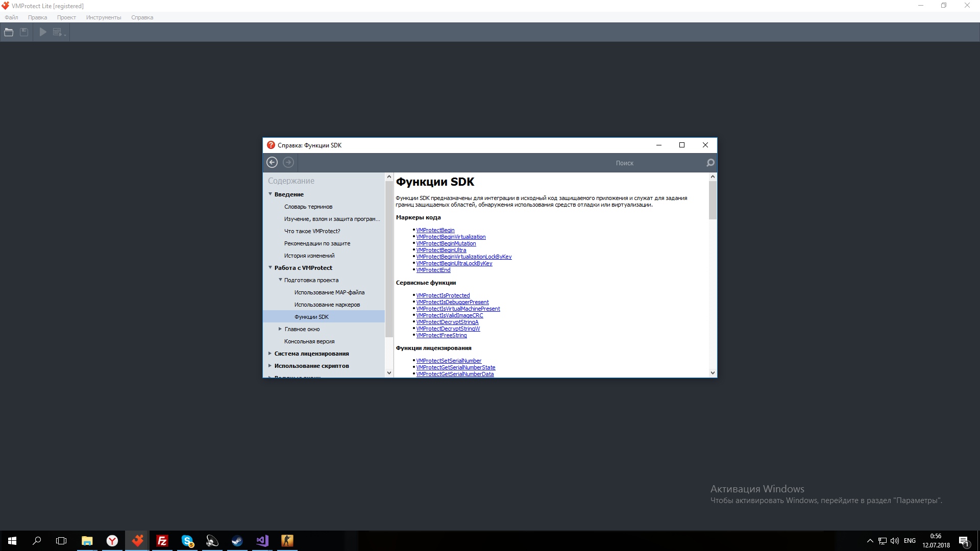Collapse the Подготовка проекта node
Image resolution: width=980 pixels, height=551 pixels.
pyautogui.click(x=280, y=280)
